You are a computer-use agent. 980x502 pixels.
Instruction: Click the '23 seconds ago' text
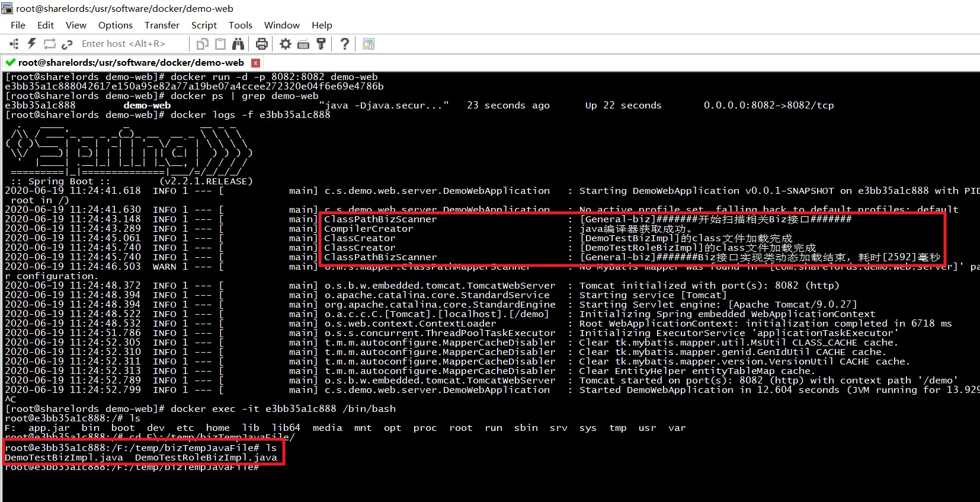pyautogui.click(x=508, y=105)
